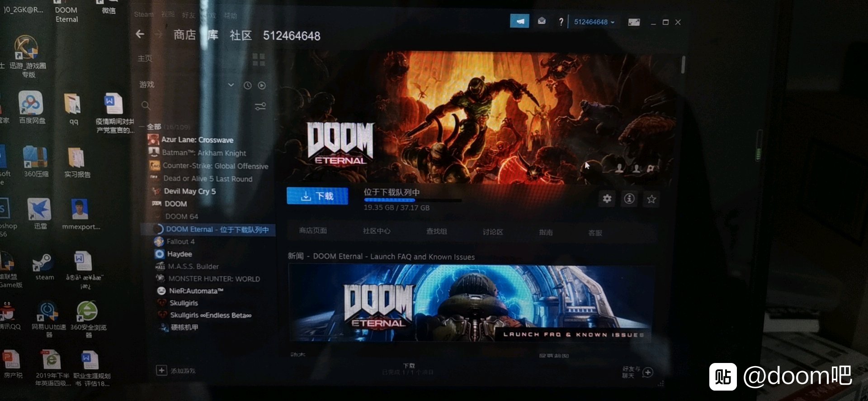Open DOOM Eternal info icon
Screen dimensions: 868x401
pos(629,199)
